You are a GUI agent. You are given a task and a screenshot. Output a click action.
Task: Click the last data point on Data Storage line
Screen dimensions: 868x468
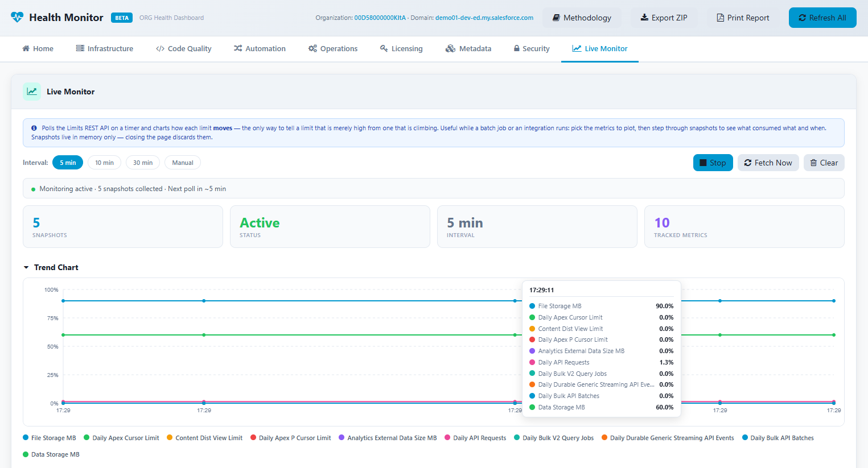point(834,335)
